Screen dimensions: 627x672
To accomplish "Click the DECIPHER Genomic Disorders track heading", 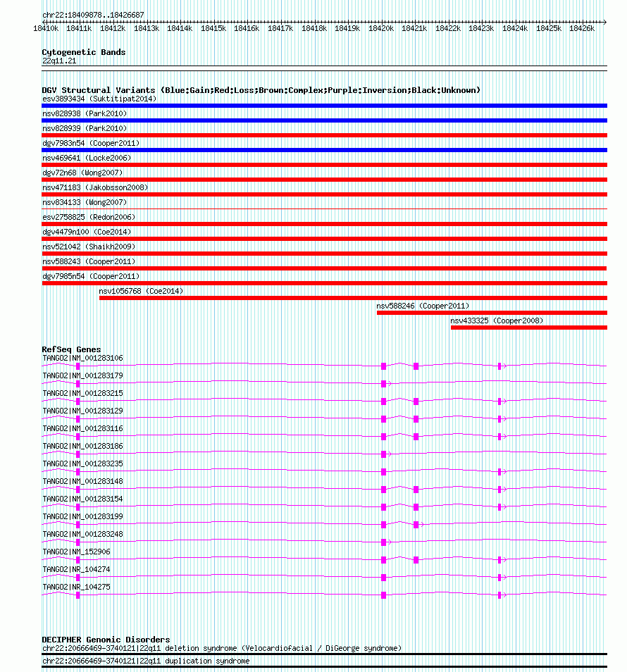I will click(x=106, y=640).
